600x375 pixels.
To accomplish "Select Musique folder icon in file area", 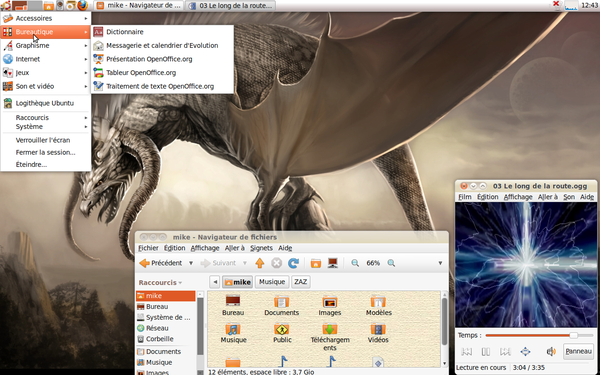I will pos(233,333).
